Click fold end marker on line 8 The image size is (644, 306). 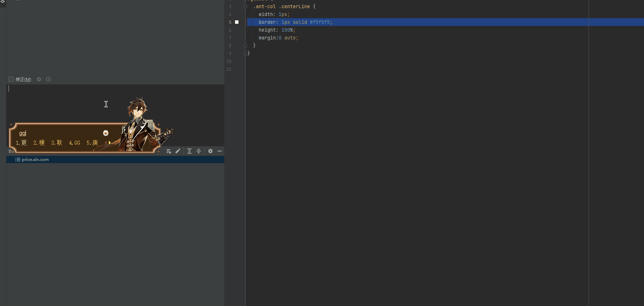245,45
